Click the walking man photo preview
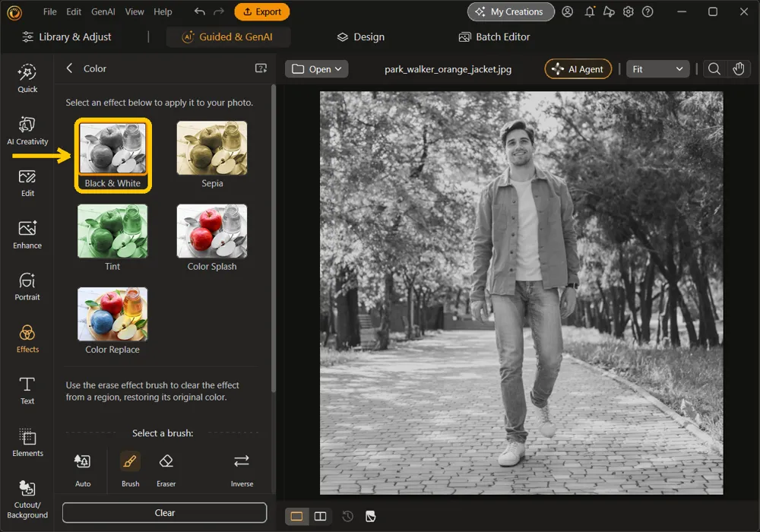 (521, 293)
